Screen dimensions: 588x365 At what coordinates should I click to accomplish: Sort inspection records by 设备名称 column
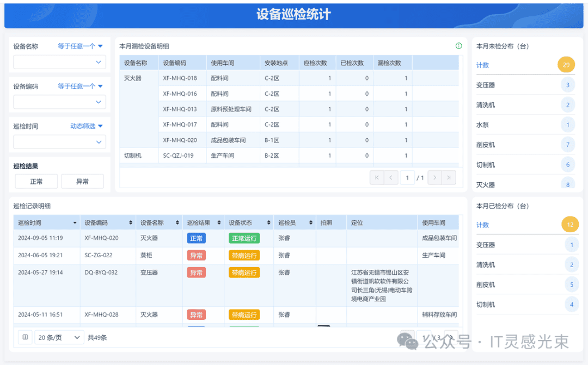(x=177, y=222)
